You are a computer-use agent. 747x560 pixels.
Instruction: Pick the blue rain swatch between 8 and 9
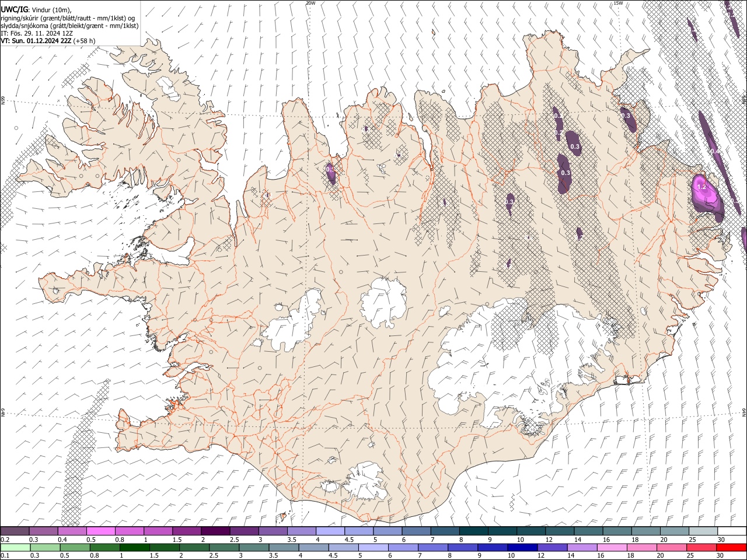coord(463,547)
